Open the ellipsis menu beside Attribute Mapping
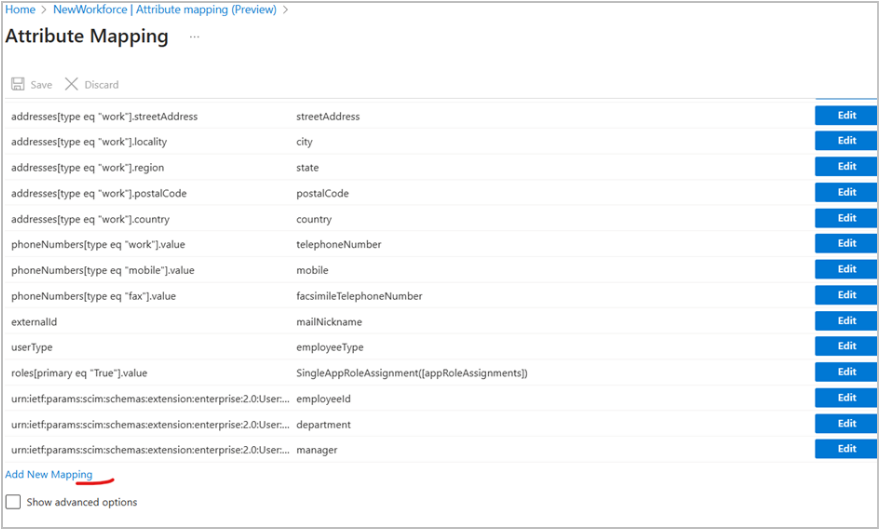 [194, 37]
